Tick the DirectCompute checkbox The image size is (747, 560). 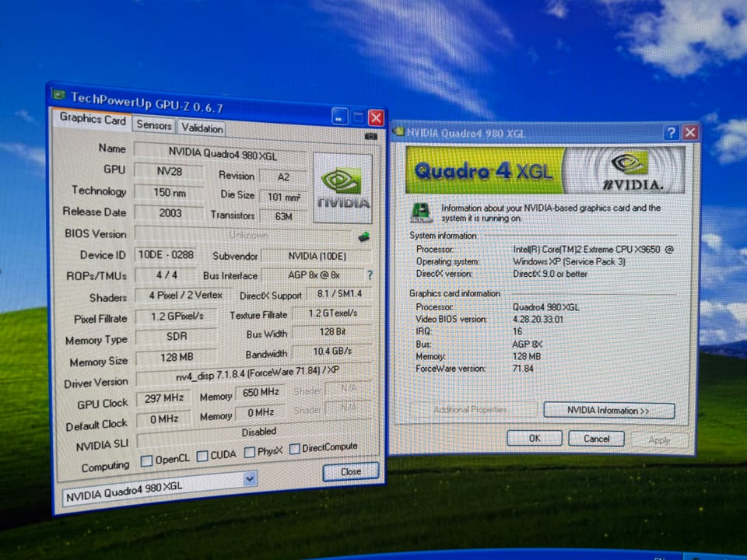click(295, 449)
